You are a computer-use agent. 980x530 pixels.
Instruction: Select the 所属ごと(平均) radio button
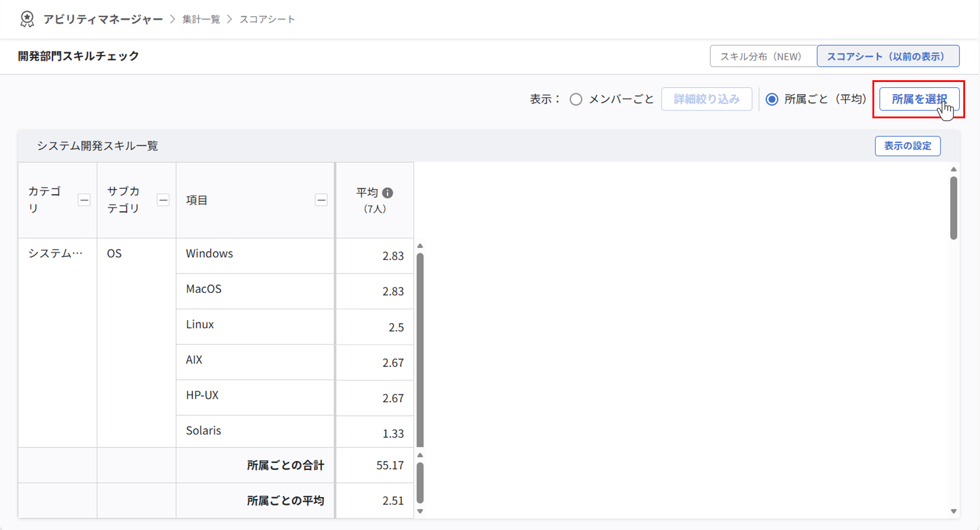pos(772,99)
